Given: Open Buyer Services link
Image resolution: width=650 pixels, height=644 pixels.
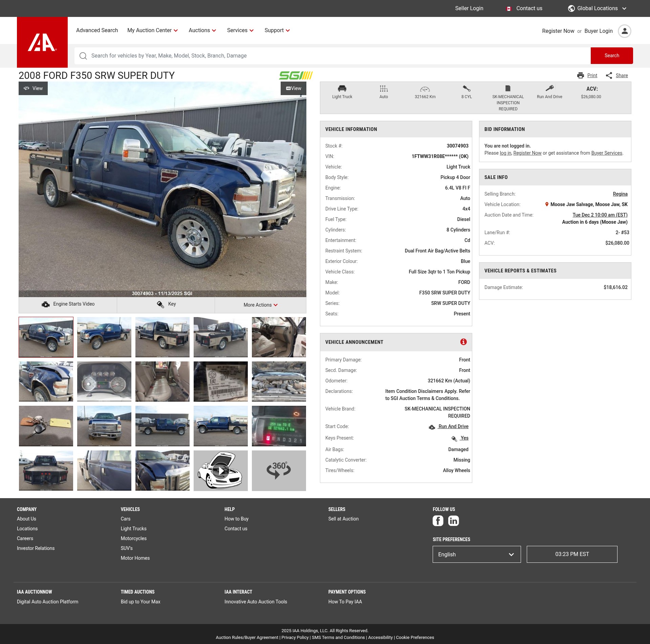Looking at the screenshot, I should coord(607,153).
